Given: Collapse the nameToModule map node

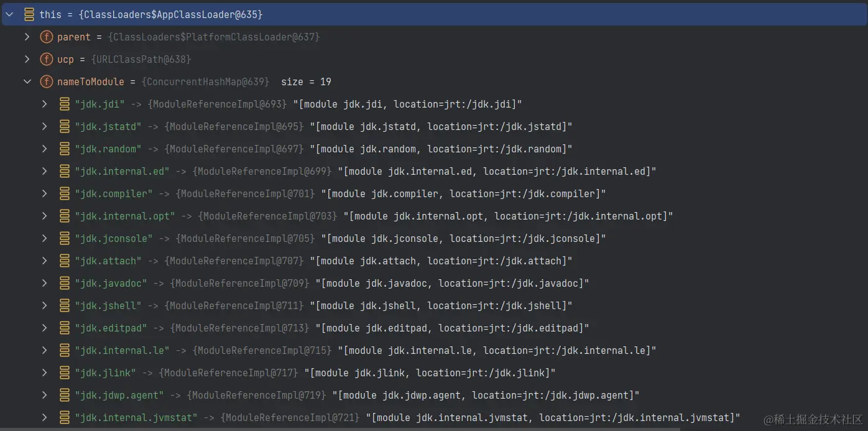Looking at the screenshot, I should pos(27,81).
